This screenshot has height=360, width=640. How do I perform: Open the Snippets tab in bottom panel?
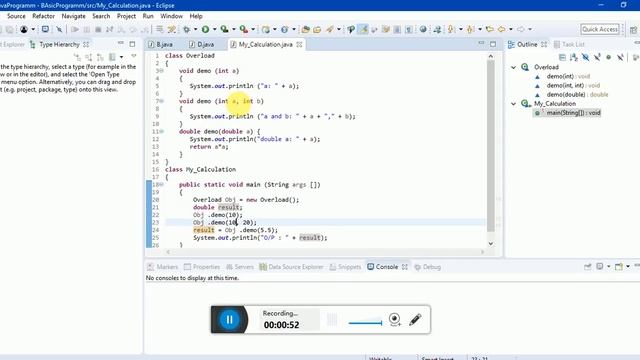pos(345,267)
